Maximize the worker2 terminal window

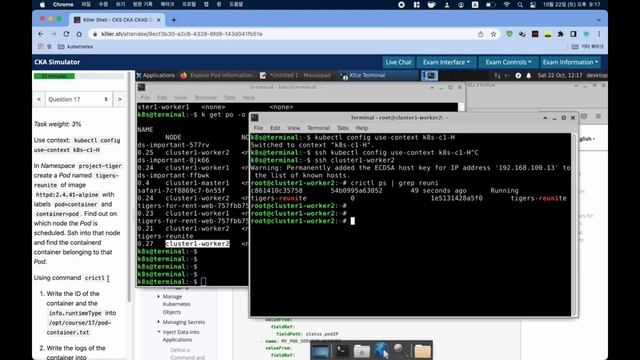pos(563,118)
